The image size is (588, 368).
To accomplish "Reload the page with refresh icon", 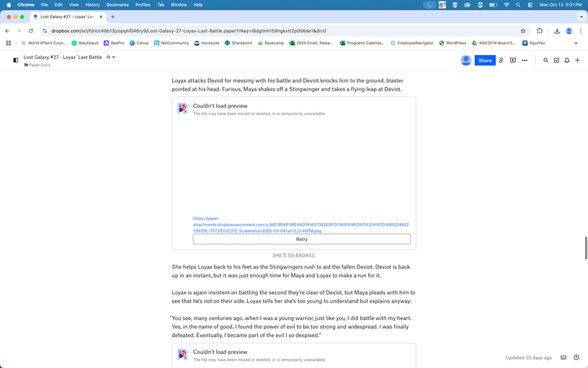I will tap(31, 31).
